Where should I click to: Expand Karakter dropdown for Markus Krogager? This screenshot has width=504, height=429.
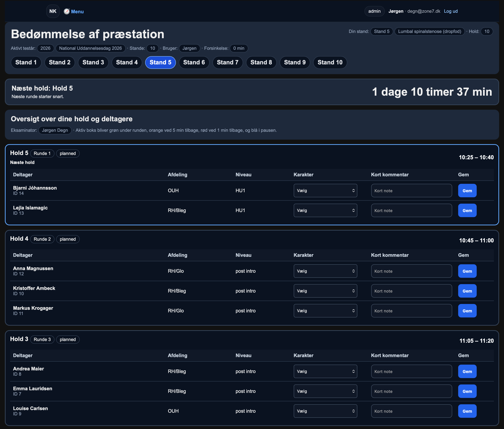pos(325,311)
